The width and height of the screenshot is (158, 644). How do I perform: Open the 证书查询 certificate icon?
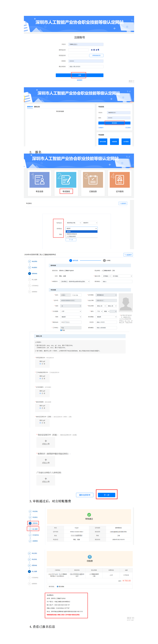tap(120, 180)
